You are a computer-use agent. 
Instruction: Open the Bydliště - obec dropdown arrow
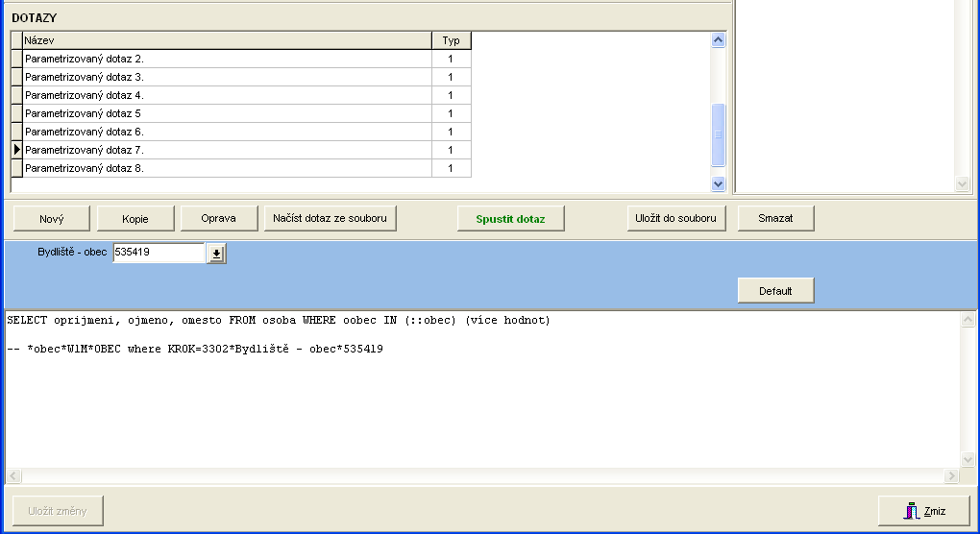coord(216,254)
